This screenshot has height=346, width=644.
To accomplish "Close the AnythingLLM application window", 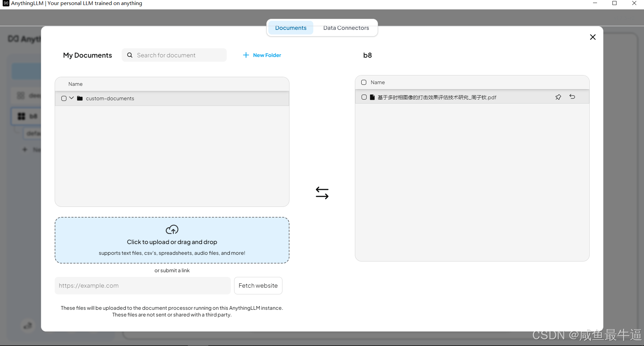I will tap(634, 3).
